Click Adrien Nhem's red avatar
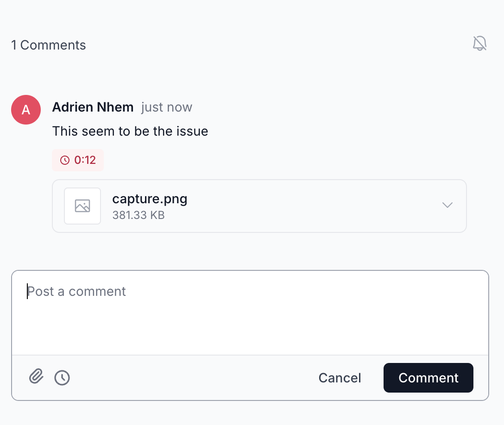This screenshot has height=425, width=504. pyautogui.click(x=26, y=110)
